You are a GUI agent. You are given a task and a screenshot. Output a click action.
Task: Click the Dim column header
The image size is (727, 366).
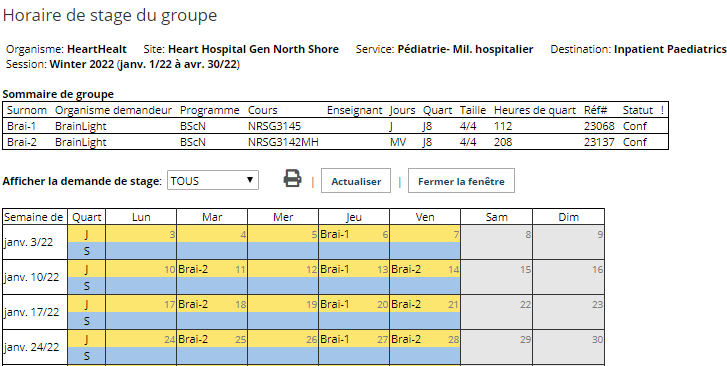(568, 217)
